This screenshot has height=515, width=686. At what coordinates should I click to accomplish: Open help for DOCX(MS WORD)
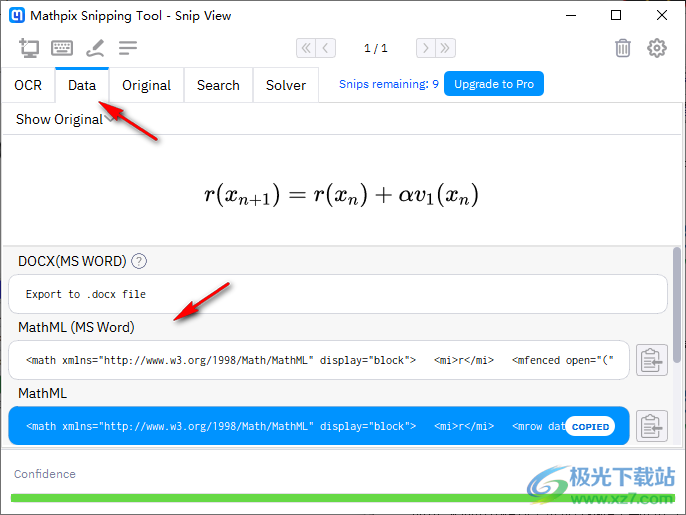[x=139, y=261]
